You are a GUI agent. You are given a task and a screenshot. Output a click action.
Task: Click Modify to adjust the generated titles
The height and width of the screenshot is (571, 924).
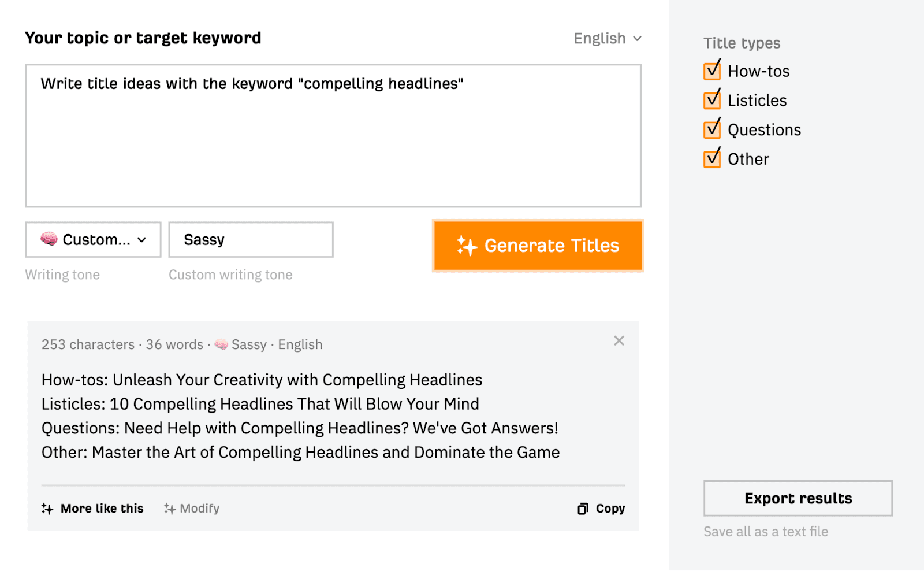[x=199, y=508]
